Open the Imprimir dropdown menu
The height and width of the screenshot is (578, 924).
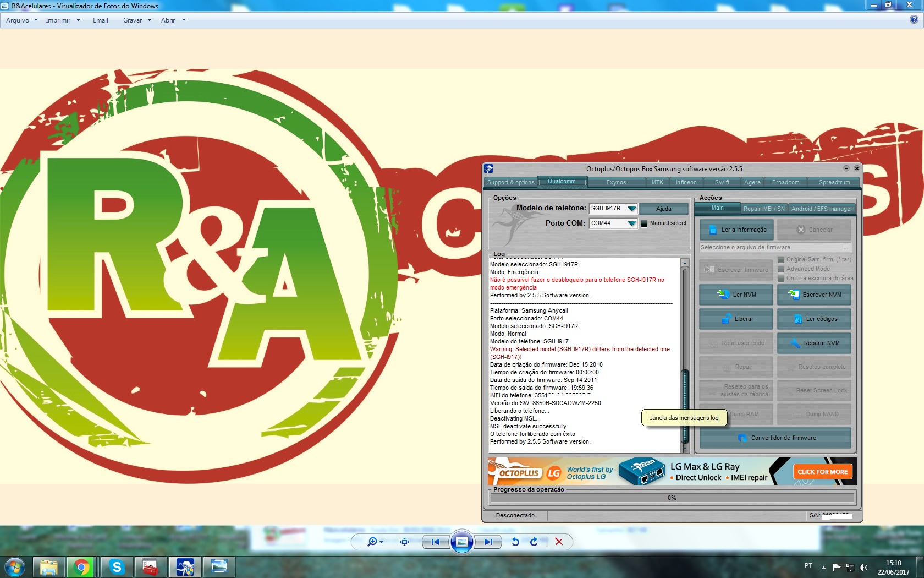(x=63, y=20)
